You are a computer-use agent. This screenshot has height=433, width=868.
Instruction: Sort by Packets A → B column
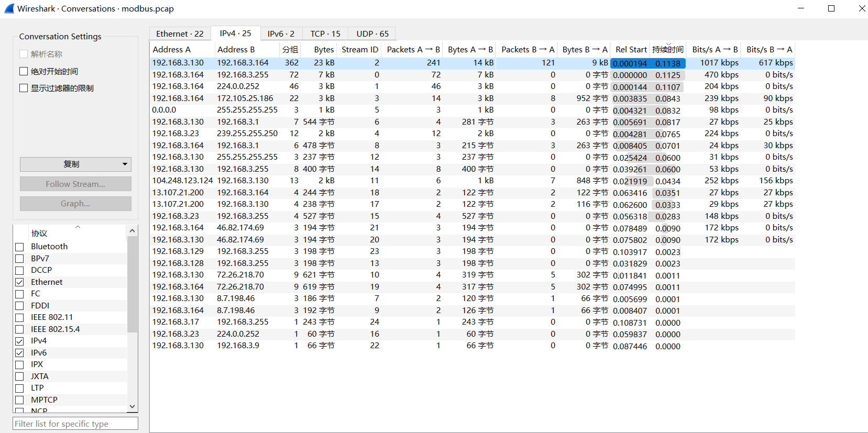click(413, 49)
